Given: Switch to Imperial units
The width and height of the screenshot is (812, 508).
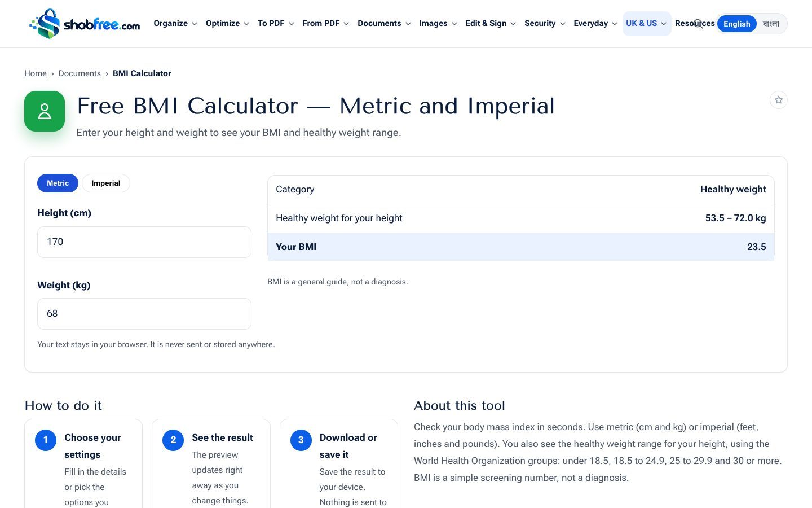Looking at the screenshot, I should click(x=106, y=183).
